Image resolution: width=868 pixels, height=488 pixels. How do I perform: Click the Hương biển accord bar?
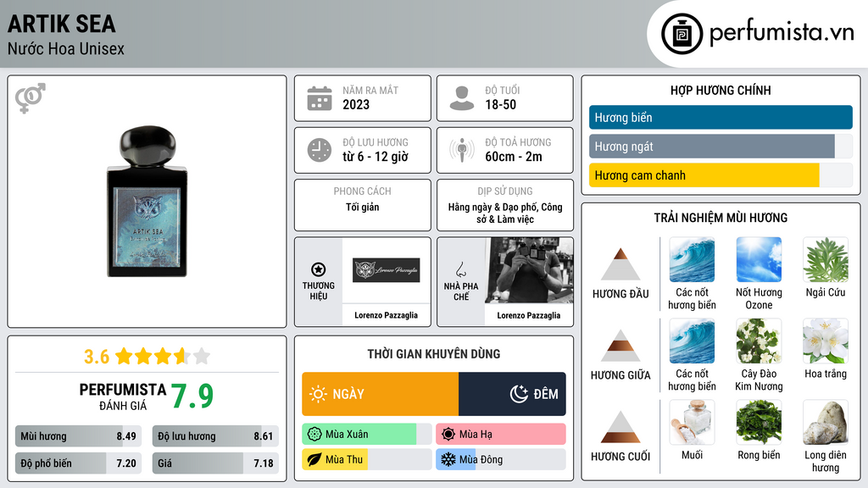coord(721,117)
